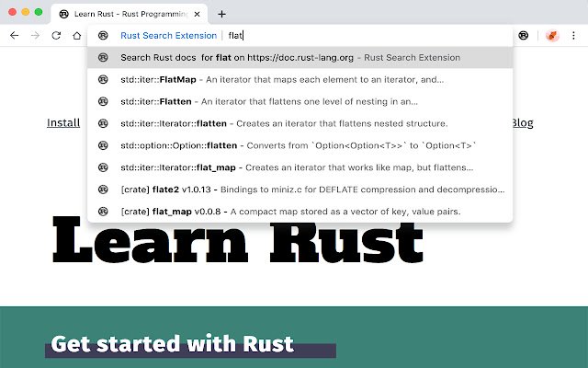Click the 'Learn Rust' page heading
The width and height of the screenshot is (588, 368).
pos(238,240)
